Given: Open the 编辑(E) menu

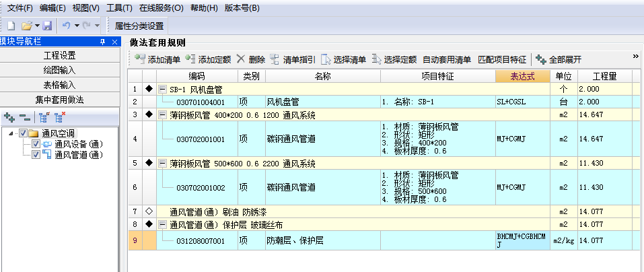Looking at the screenshot, I should pyautogui.click(x=52, y=8).
